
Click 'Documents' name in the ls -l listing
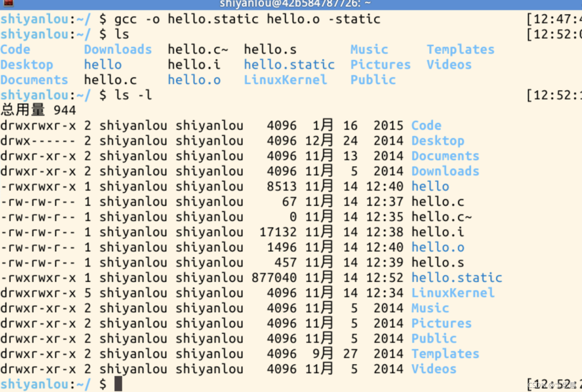tap(445, 156)
